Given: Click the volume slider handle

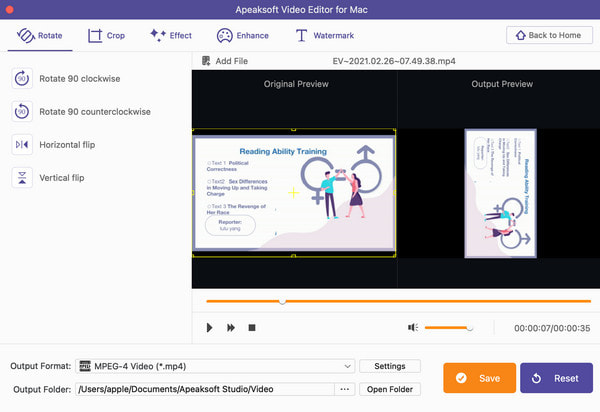Looking at the screenshot, I should click(470, 328).
